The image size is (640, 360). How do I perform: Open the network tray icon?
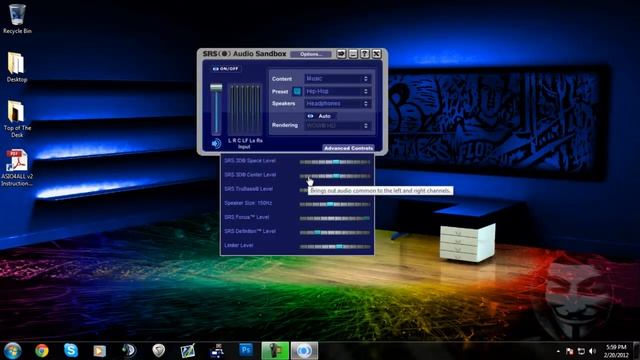tap(581, 351)
